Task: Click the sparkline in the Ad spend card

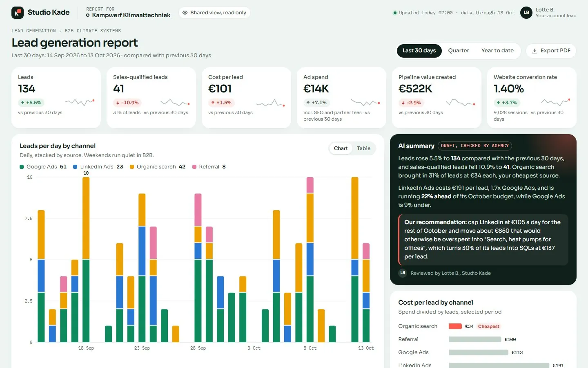Action: 365,102
